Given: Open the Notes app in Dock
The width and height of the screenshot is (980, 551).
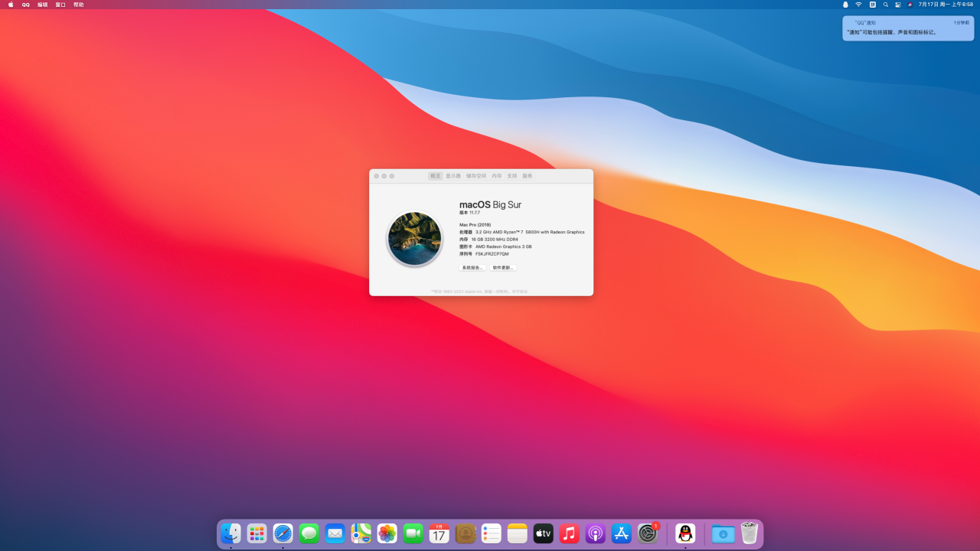Looking at the screenshot, I should 518,533.
